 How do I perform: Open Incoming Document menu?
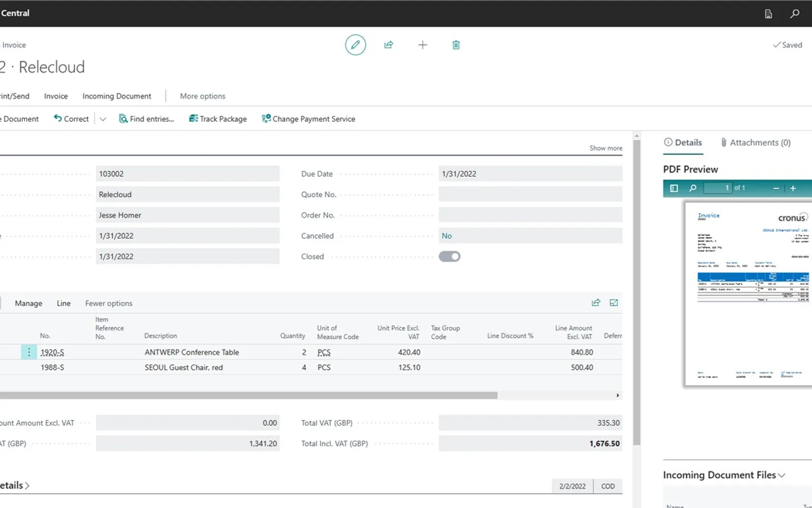[117, 96]
